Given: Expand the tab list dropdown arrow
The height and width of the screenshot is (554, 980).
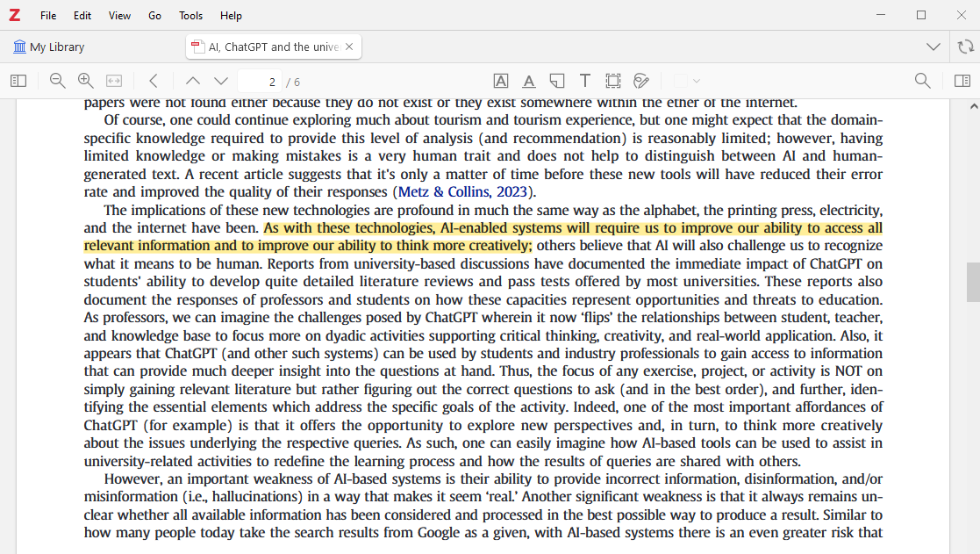Looking at the screenshot, I should coord(934,47).
